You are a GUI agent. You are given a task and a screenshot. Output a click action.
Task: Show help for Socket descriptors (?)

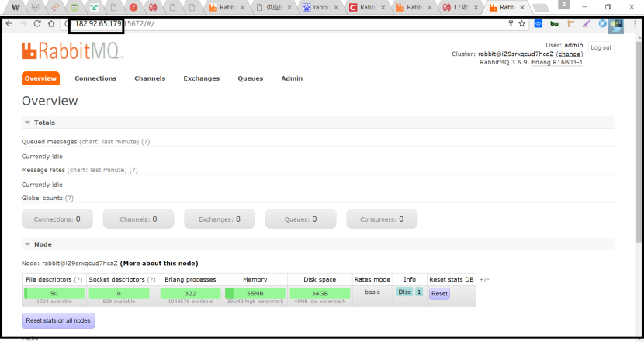click(151, 279)
